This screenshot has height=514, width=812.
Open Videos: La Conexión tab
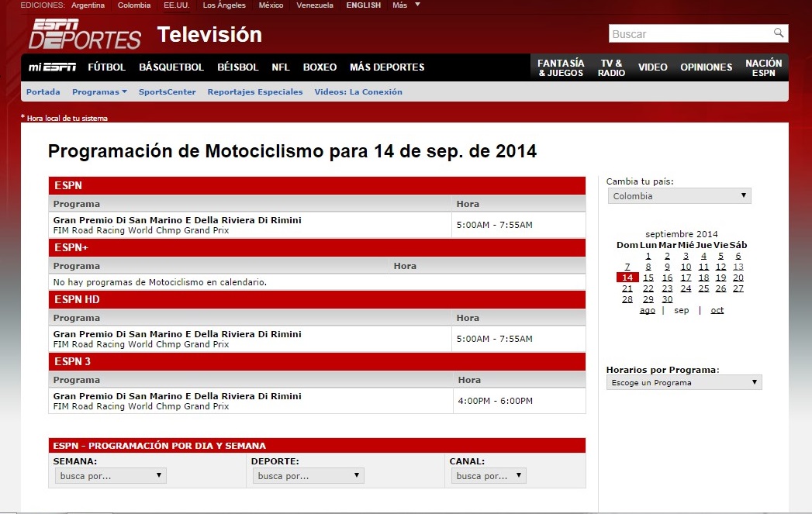tap(358, 92)
